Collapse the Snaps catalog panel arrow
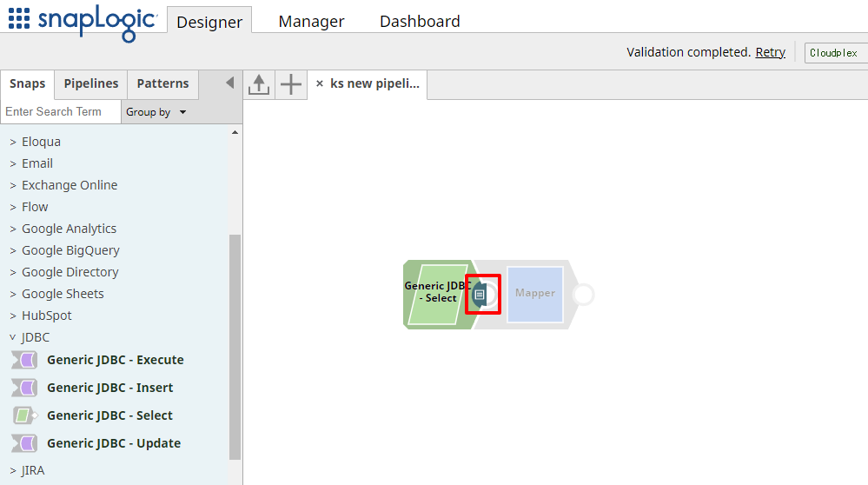This screenshot has width=868, height=485. [229, 83]
